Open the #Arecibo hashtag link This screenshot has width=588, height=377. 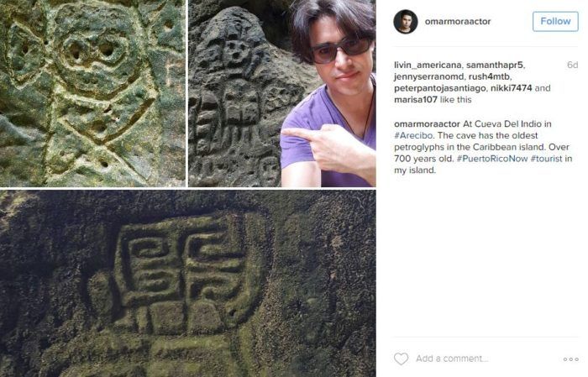tap(413, 135)
